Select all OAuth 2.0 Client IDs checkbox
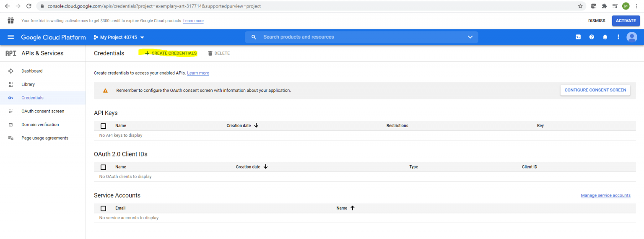The width and height of the screenshot is (644, 239). tap(104, 167)
